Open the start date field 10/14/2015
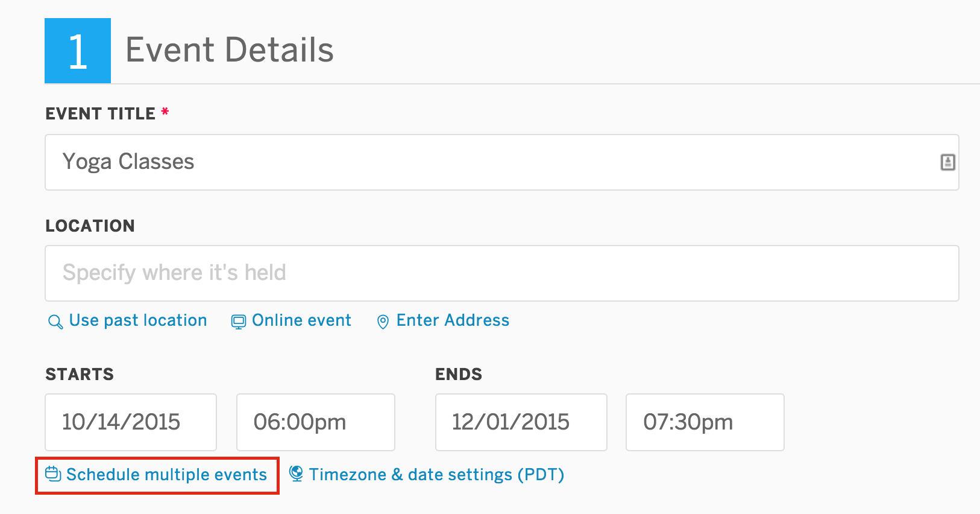 [x=131, y=422]
